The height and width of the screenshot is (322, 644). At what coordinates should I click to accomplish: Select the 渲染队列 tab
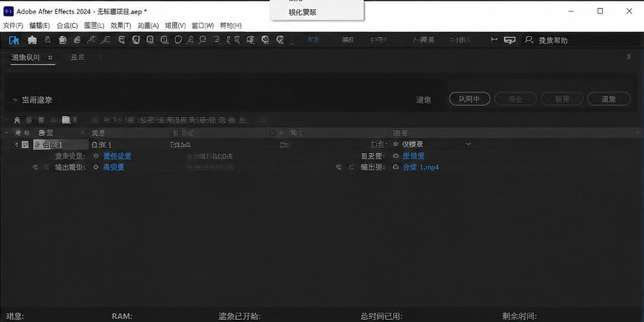[26, 57]
